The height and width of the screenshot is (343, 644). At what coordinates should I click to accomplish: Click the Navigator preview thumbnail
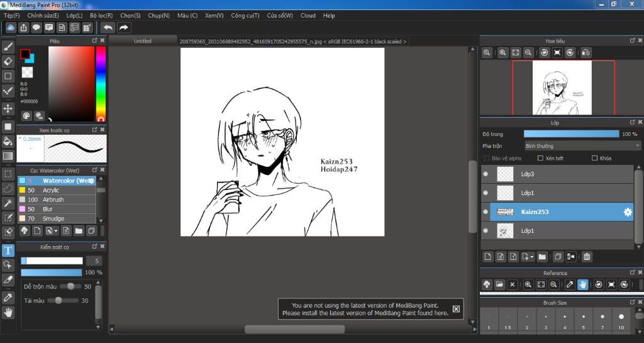[x=562, y=87]
